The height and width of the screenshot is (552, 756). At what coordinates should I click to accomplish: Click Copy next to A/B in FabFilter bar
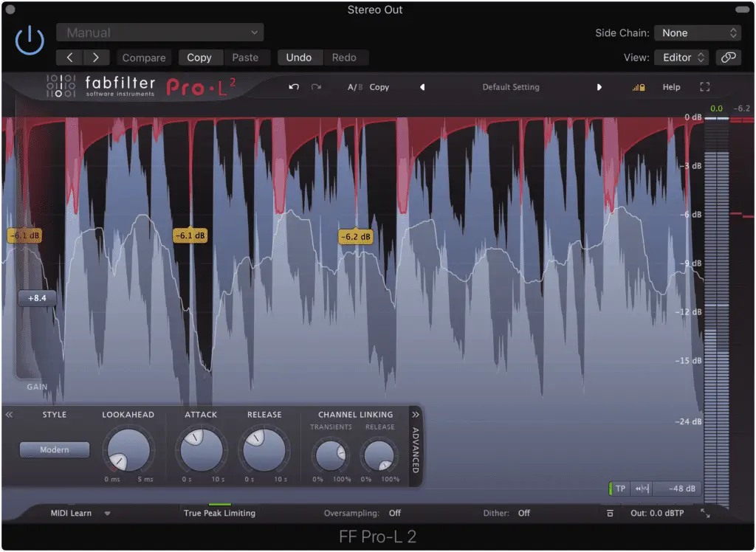coord(379,87)
